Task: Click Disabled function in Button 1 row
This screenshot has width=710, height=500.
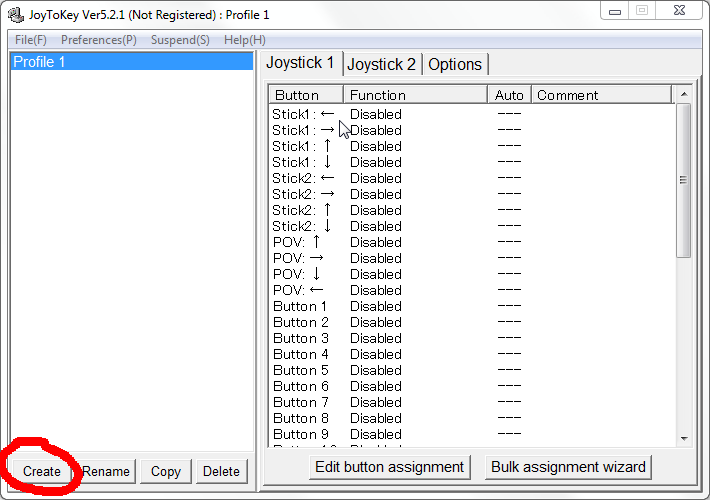Action: click(376, 307)
